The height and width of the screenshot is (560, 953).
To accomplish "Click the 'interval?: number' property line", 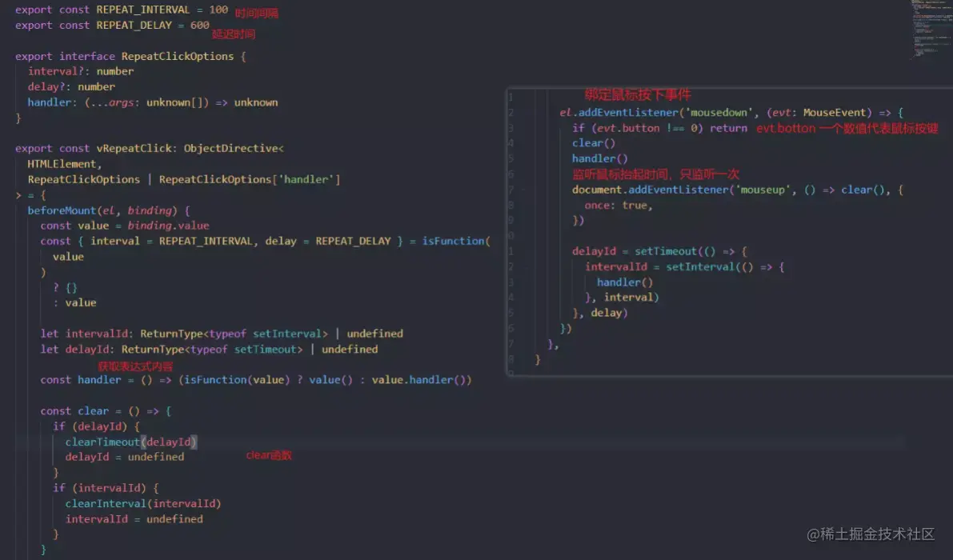I will coord(81,72).
